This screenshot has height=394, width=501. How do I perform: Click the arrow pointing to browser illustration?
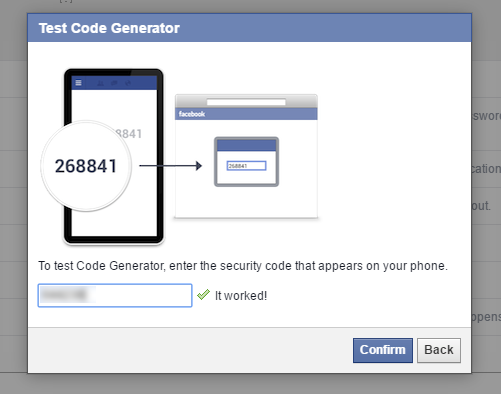pyautogui.click(x=171, y=165)
